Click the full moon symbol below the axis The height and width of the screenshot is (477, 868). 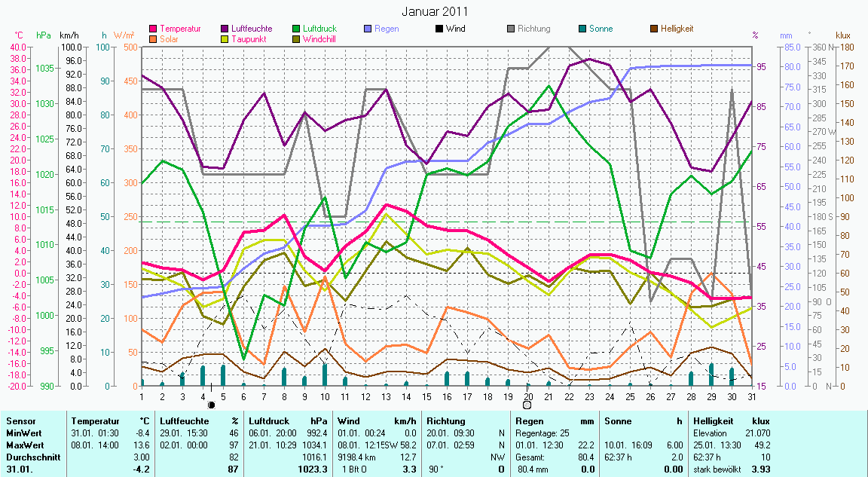coord(527,405)
